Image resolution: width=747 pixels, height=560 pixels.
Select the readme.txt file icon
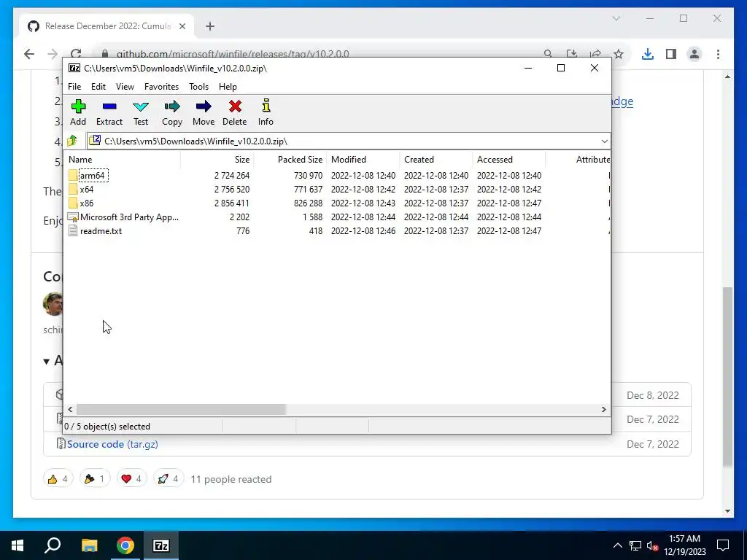(73, 231)
